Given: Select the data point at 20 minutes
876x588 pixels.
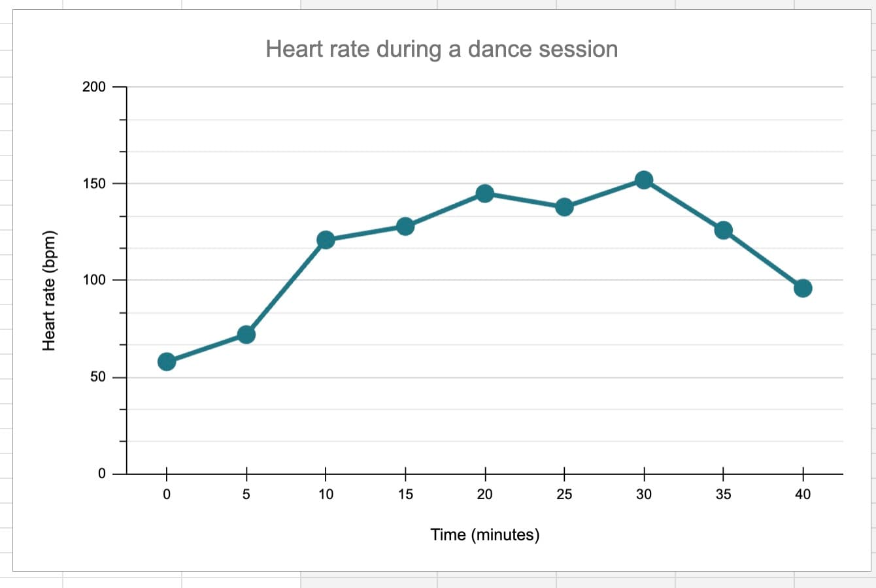Looking at the screenshot, I should [x=485, y=193].
